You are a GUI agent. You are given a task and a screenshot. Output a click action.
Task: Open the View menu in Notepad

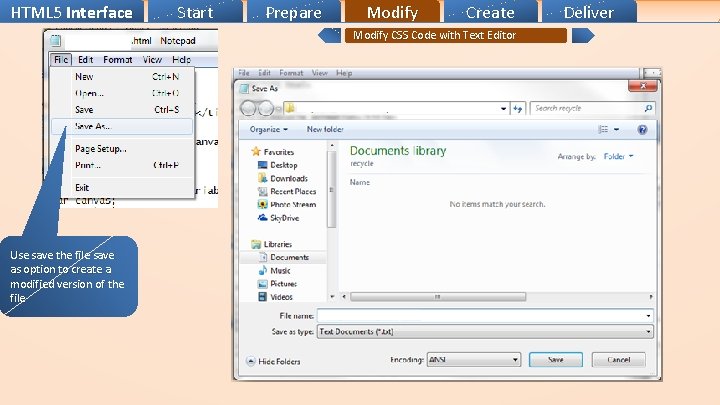[152, 60]
